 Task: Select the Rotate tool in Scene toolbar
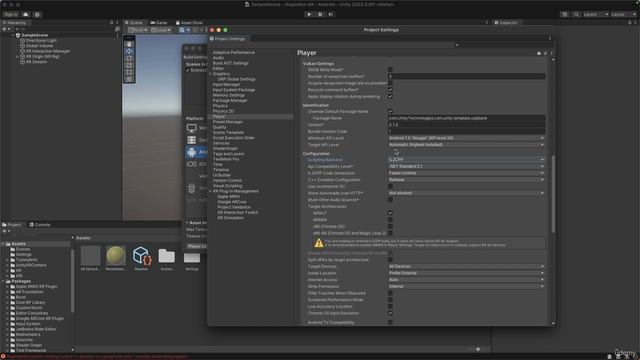[129, 58]
